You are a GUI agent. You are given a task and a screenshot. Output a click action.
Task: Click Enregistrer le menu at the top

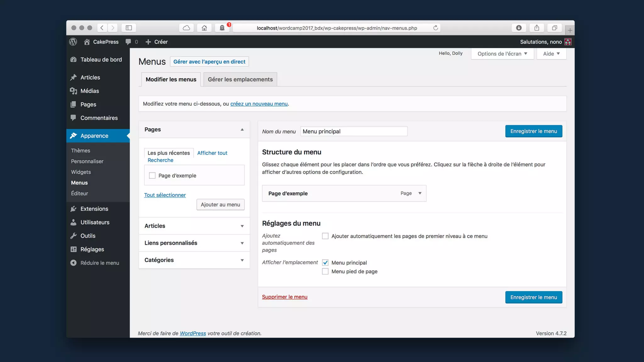pyautogui.click(x=533, y=131)
